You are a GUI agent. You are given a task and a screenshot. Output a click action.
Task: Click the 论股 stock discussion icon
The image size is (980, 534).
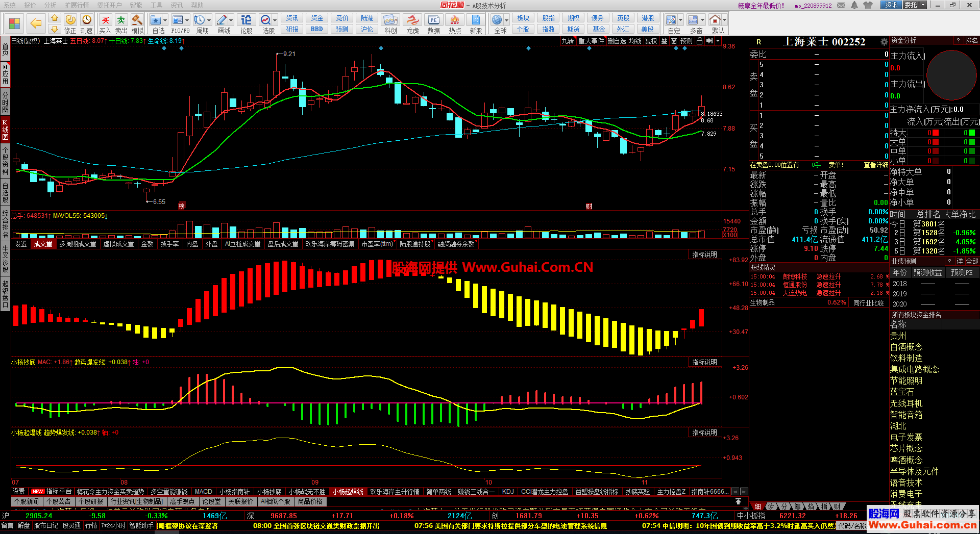click(x=246, y=20)
